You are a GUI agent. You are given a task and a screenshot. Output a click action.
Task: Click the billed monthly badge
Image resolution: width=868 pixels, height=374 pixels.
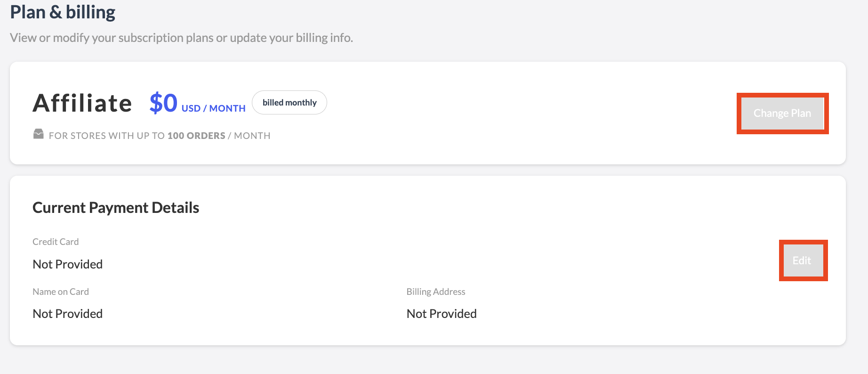pos(289,102)
